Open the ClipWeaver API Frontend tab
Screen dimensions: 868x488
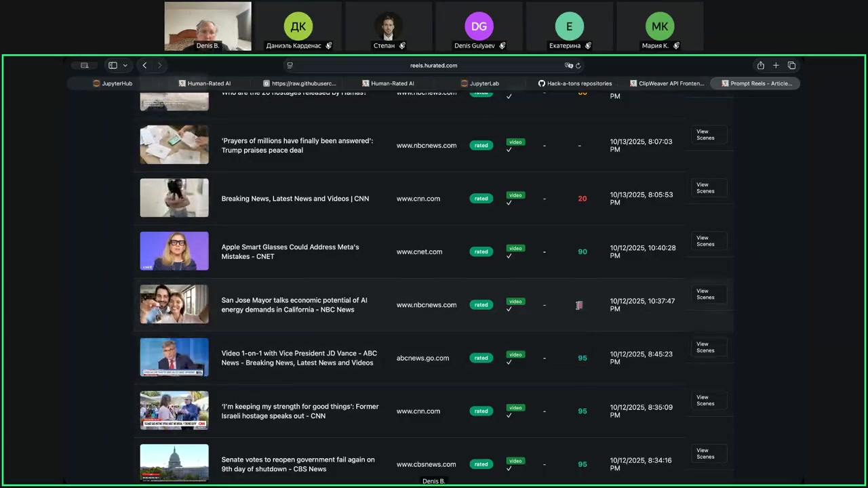click(x=667, y=83)
